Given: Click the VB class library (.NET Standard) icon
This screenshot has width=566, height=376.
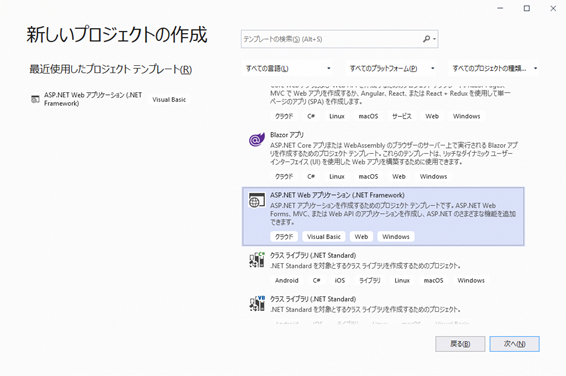Looking at the screenshot, I should 257,304.
